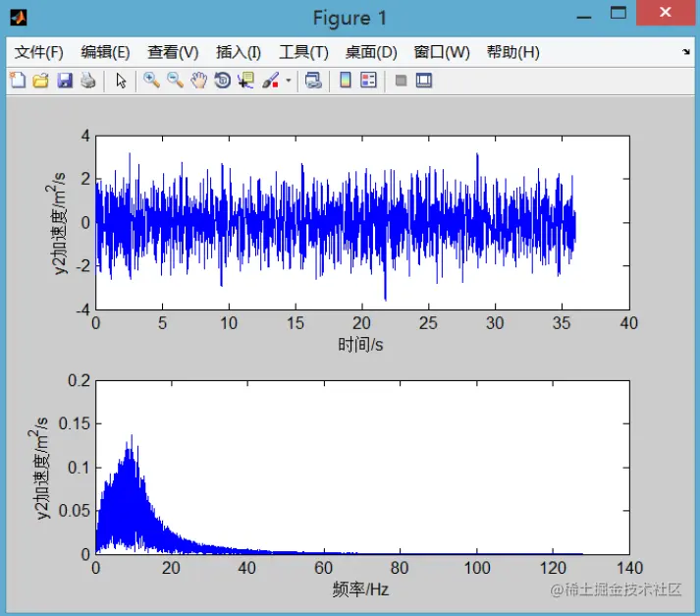Close the Figure 1 window
The height and width of the screenshot is (616, 700).
pos(666,13)
